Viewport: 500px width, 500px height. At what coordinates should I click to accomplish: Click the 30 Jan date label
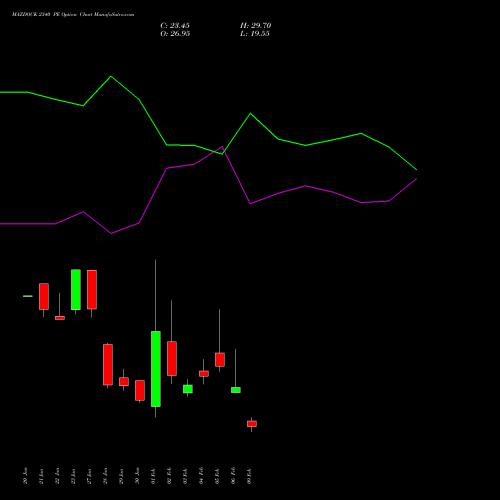[138, 476]
